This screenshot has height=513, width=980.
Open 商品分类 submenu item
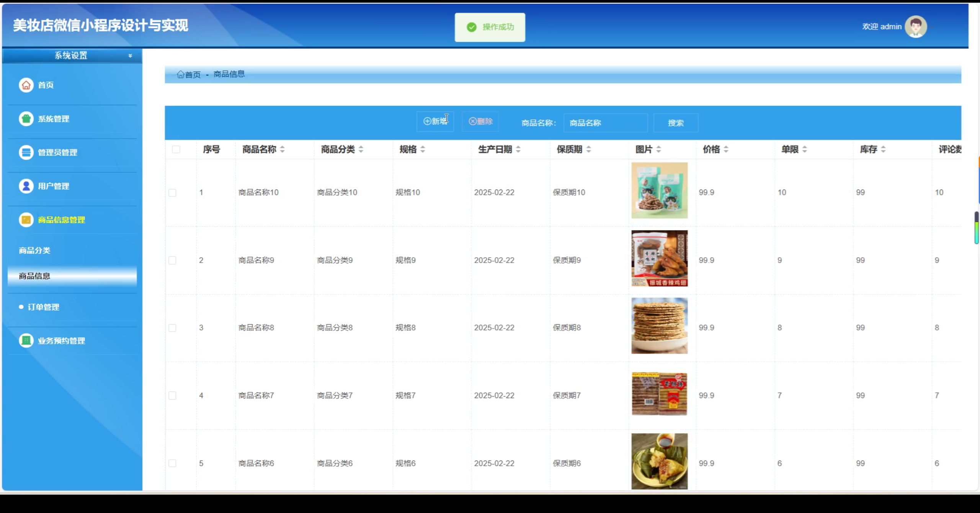click(34, 250)
